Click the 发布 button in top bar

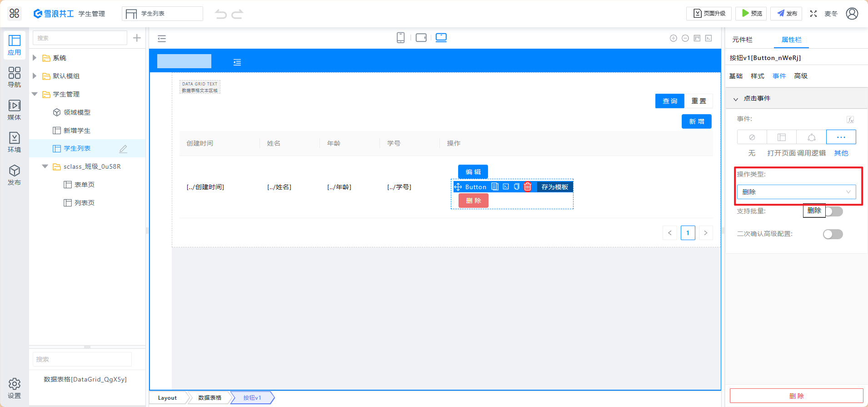tap(786, 14)
